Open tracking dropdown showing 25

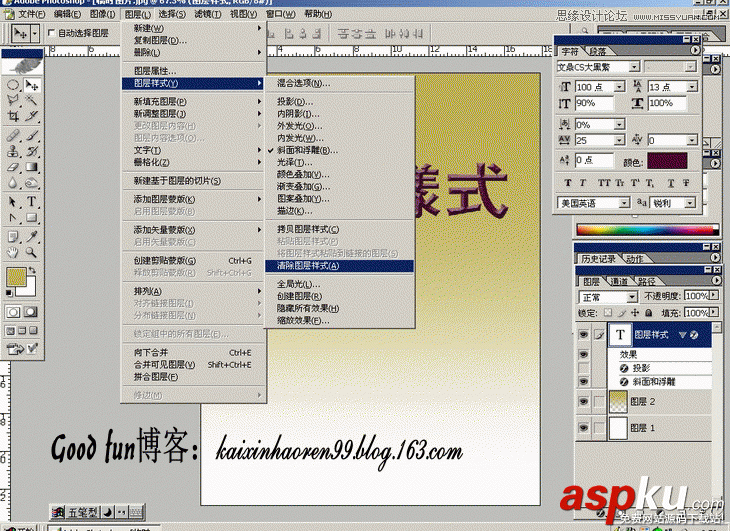pos(619,140)
